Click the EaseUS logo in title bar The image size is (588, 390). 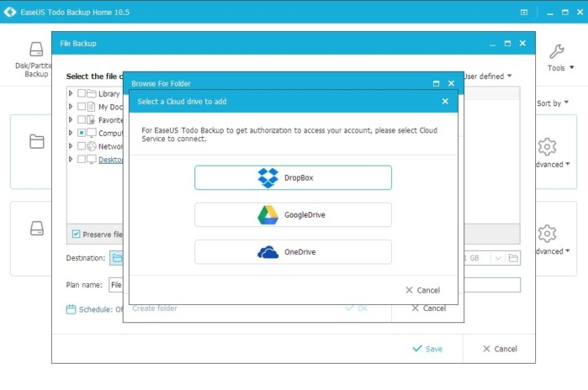pos(10,12)
